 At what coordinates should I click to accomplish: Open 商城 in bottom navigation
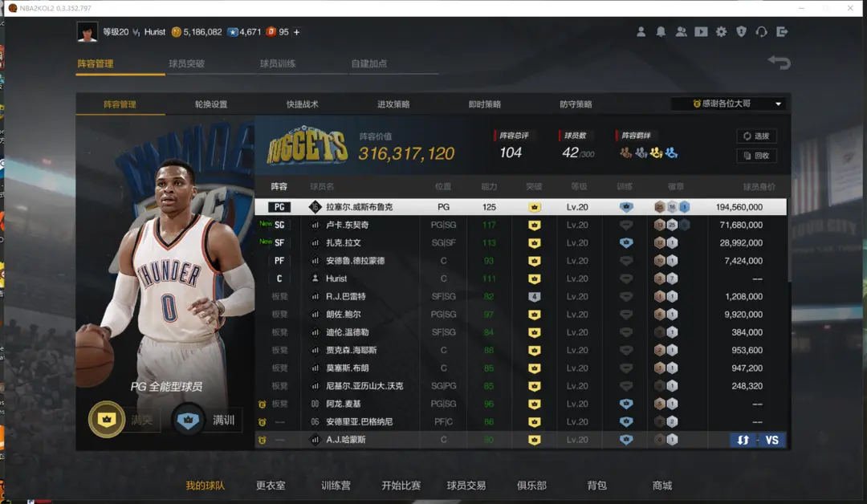[x=661, y=486]
